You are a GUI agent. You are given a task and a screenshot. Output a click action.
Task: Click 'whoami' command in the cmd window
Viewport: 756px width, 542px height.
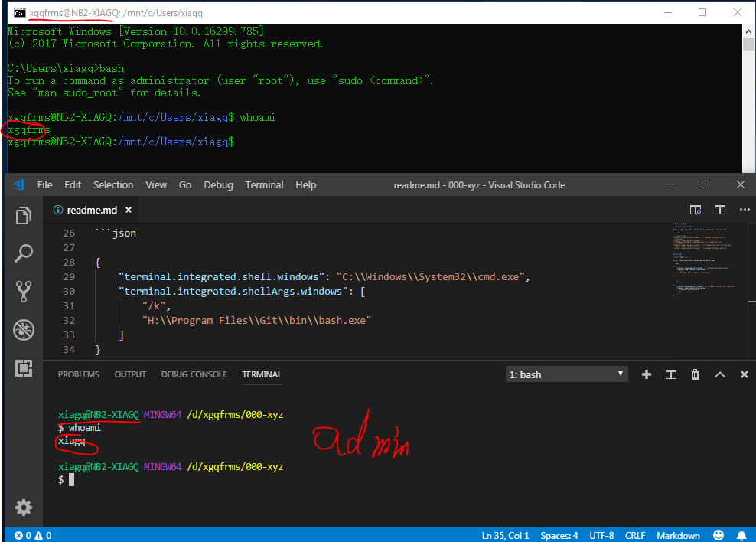(257, 117)
